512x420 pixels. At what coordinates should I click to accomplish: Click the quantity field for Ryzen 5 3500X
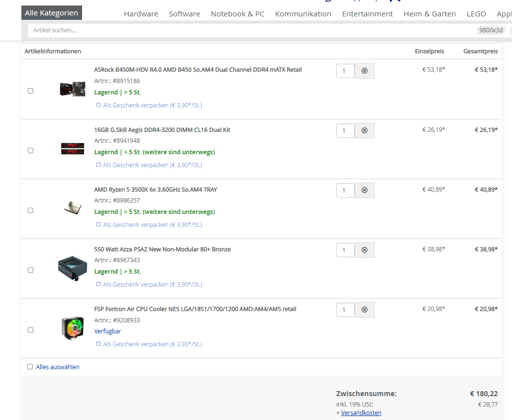coord(345,191)
